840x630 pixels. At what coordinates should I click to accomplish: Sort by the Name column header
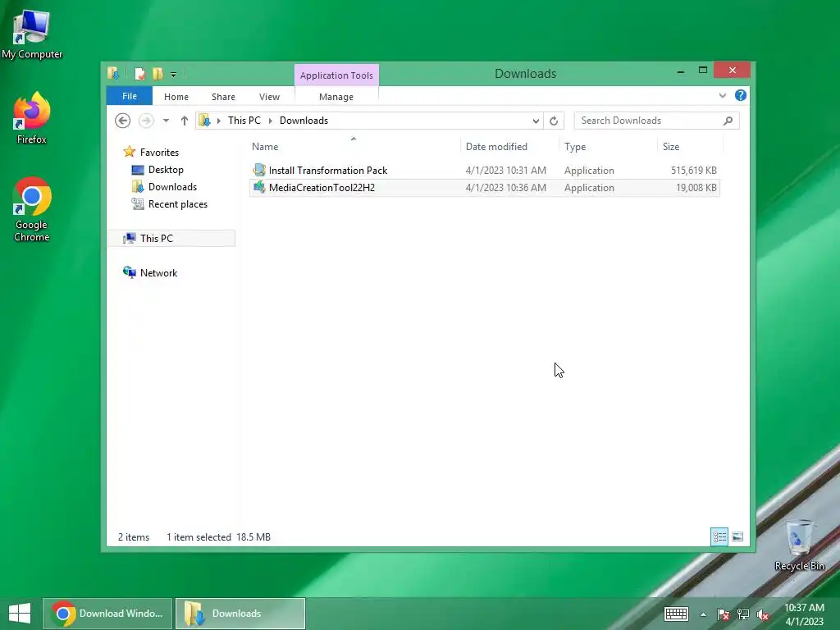(x=265, y=147)
